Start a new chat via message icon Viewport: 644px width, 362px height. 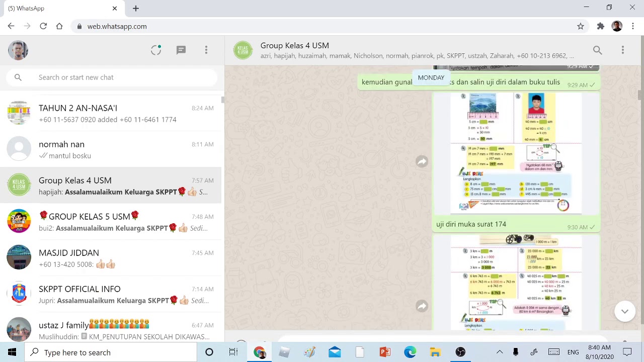pos(181,50)
